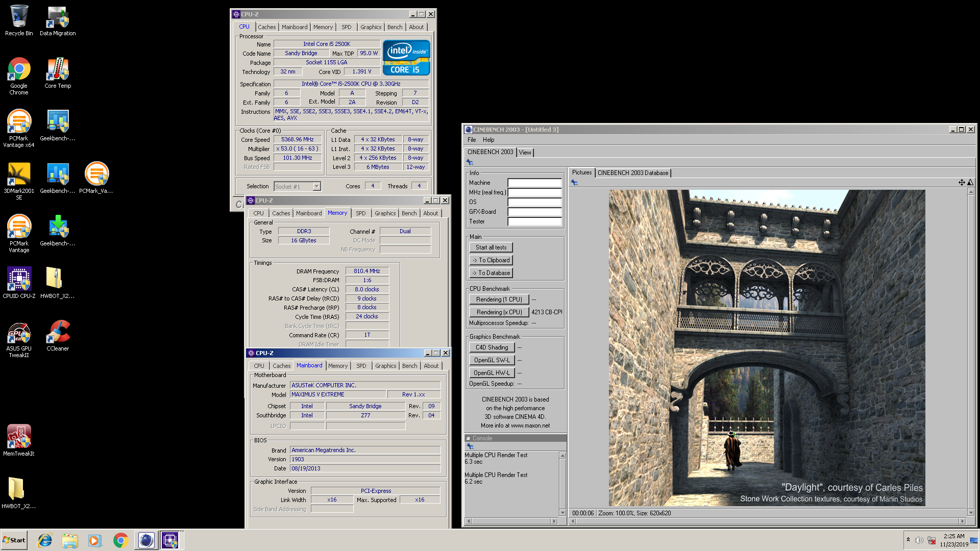Select the HWBOT_X2 zip archive icon
Image resolution: width=980 pixels, height=551 pixels.
(58, 283)
